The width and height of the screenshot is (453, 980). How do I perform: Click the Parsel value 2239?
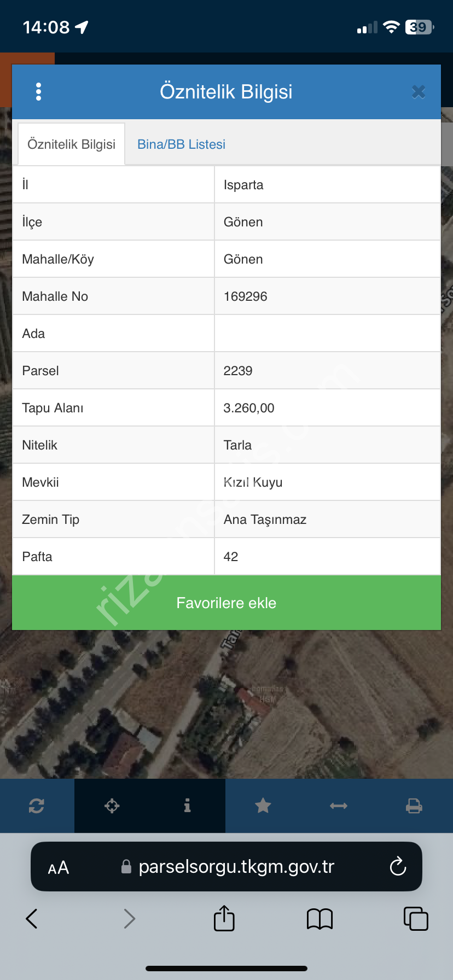(x=238, y=371)
